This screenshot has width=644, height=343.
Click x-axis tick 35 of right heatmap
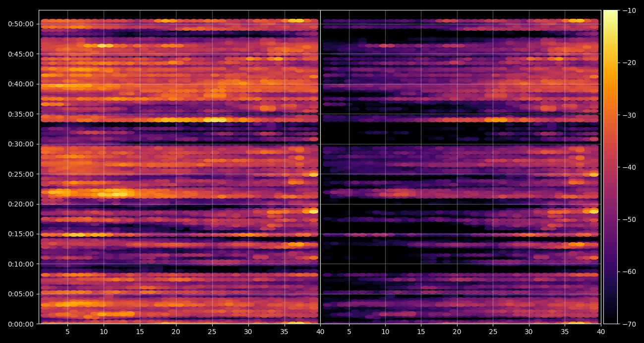point(565,332)
